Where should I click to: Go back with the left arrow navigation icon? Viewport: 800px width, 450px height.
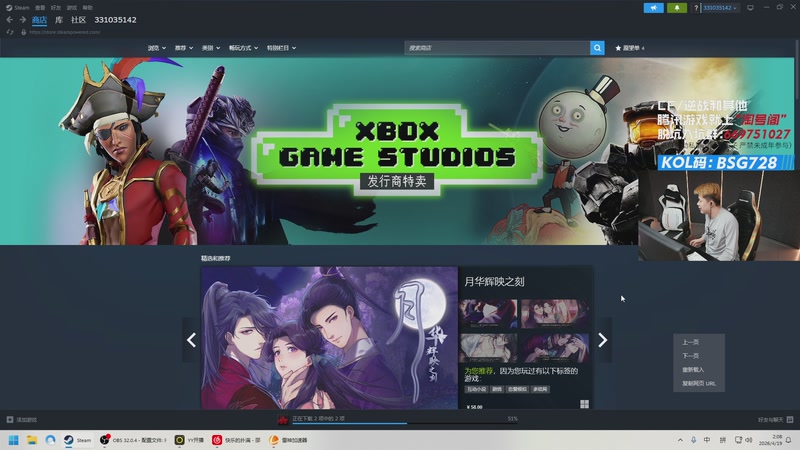pos(10,20)
